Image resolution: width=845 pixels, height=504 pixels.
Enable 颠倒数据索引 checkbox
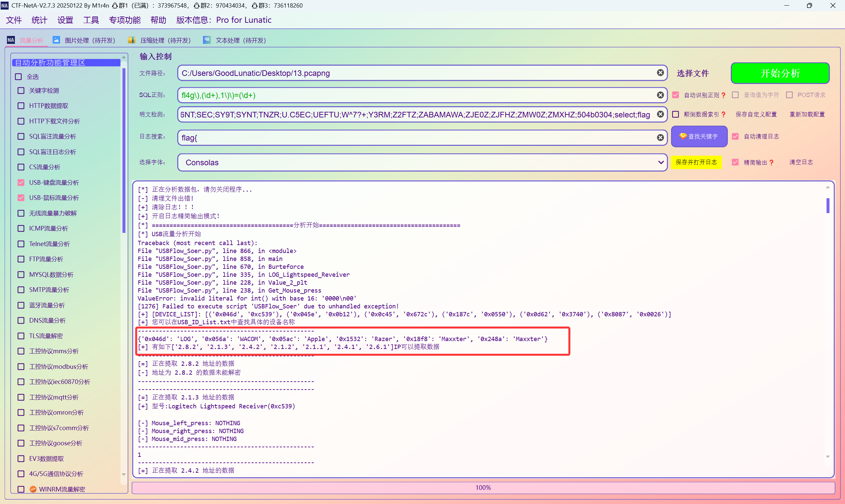675,114
